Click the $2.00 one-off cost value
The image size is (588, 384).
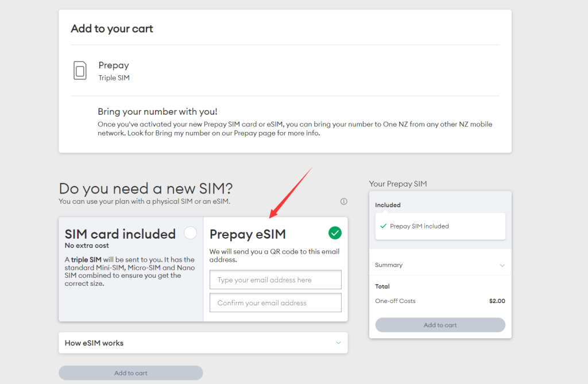pos(497,301)
